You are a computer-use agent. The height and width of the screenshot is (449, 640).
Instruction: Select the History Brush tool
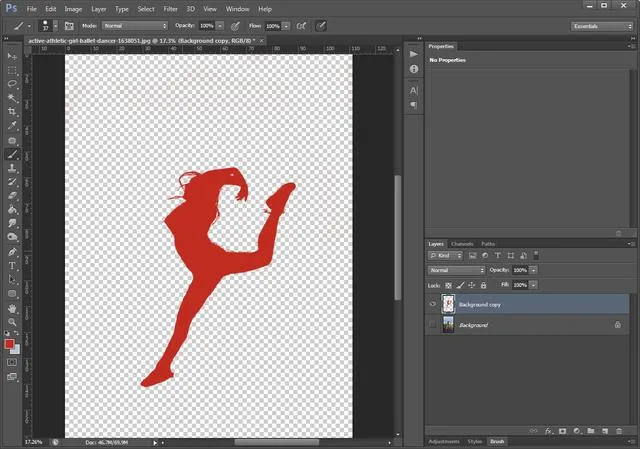click(x=12, y=182)
